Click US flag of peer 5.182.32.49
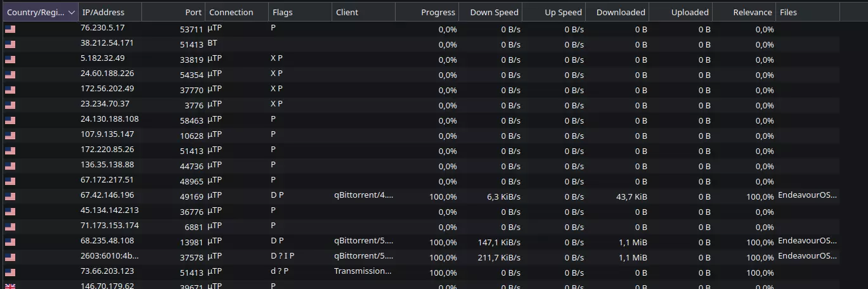Image resolution: width=868 pixels, height=289 pixels. click(10, 60)
